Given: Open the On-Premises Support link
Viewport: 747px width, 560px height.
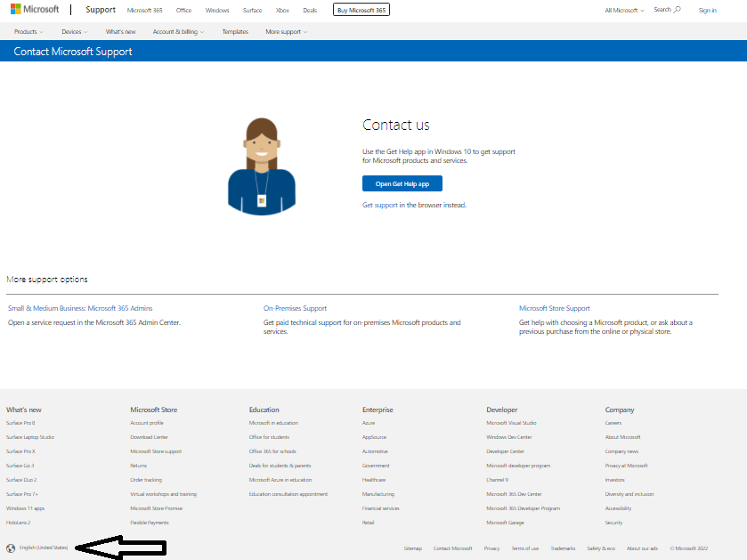Looking at the screenshot, I should coord(295,308).
